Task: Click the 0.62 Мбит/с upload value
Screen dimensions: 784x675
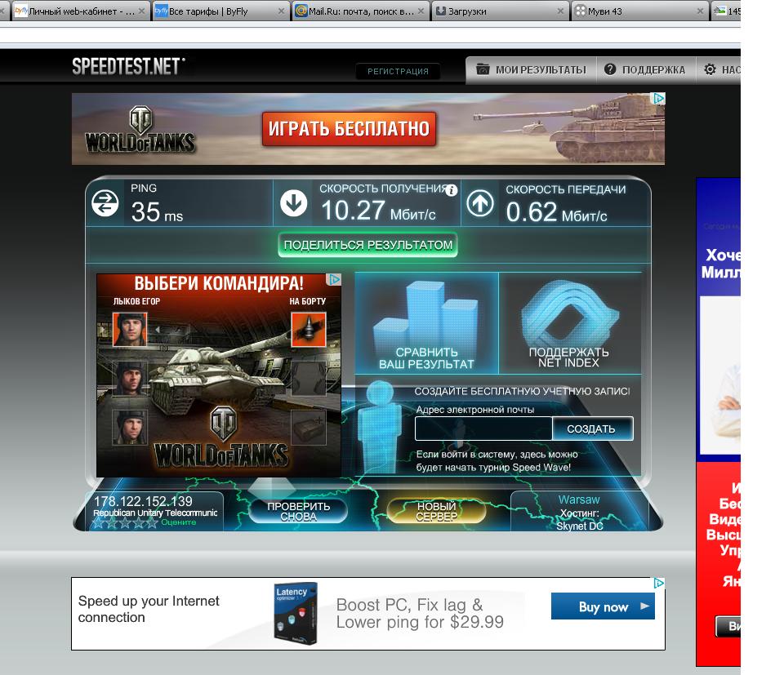Action: 556,212
